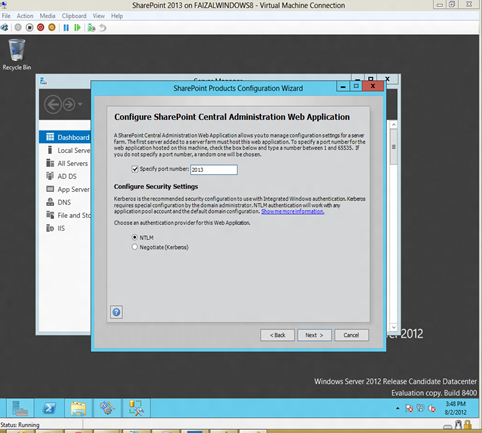Select IIS in Server Manager sidebar
This screenshot has height=433, width=482.
(65, 228)
